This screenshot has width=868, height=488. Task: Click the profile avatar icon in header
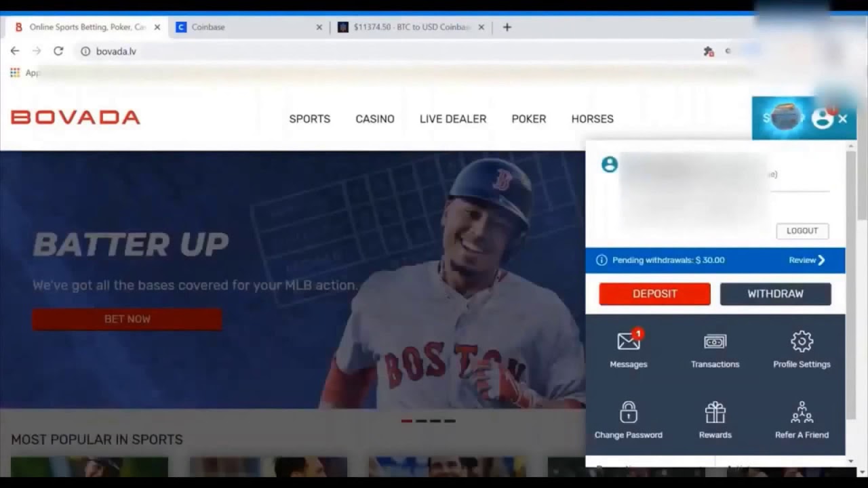pos(822,119)
